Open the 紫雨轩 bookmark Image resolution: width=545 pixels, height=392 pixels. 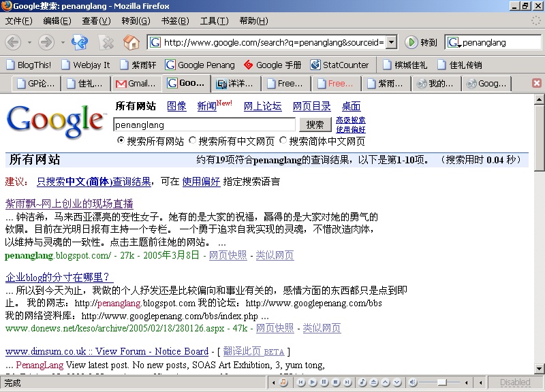[x=138, y=65]
